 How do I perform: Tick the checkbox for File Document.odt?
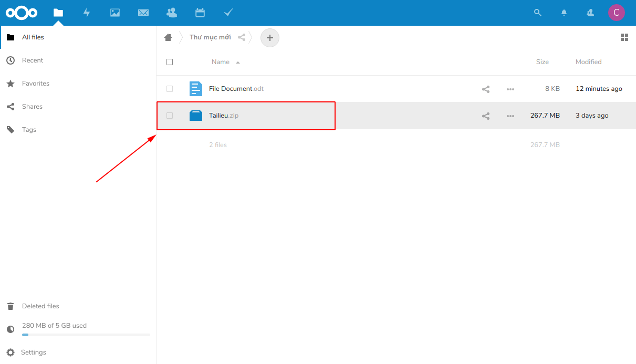(x=170, y=89)
